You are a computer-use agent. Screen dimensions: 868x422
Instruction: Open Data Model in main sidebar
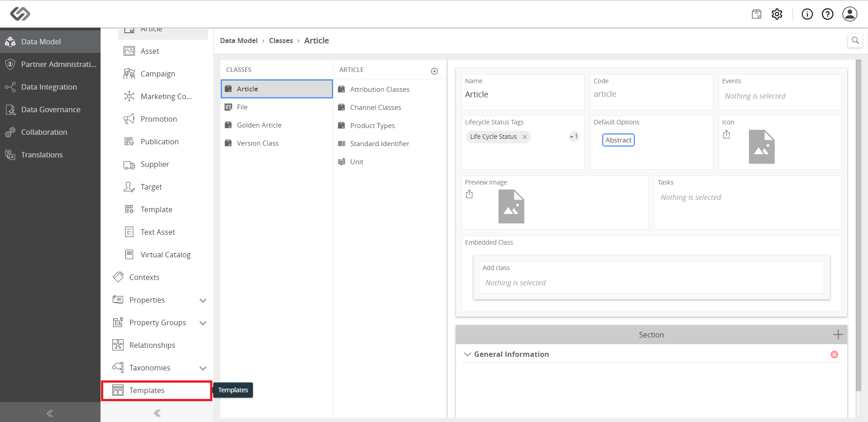pos(50,42)
